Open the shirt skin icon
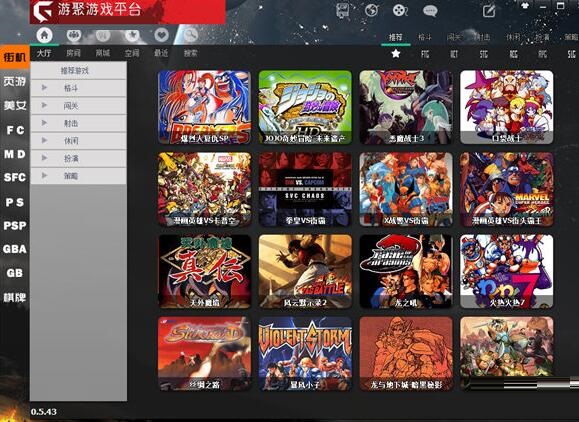This screenshot has width=579, height=422. pos(525,6)
